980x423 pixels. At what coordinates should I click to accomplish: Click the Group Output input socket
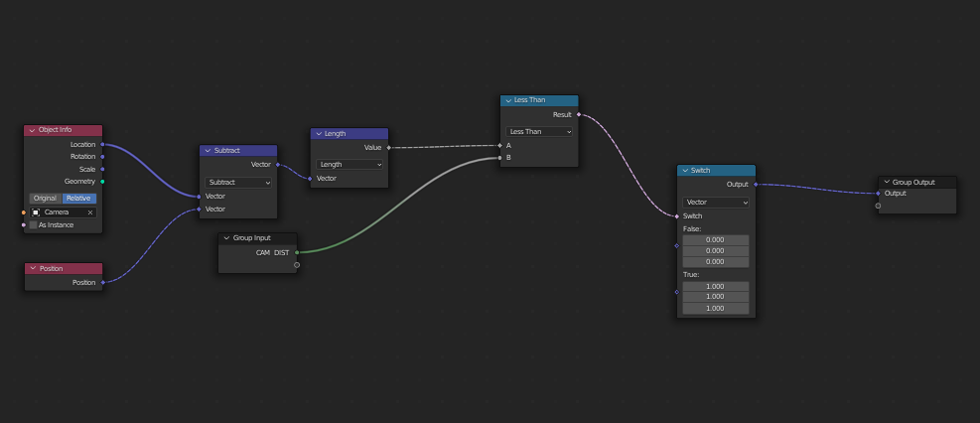(878, 194)
